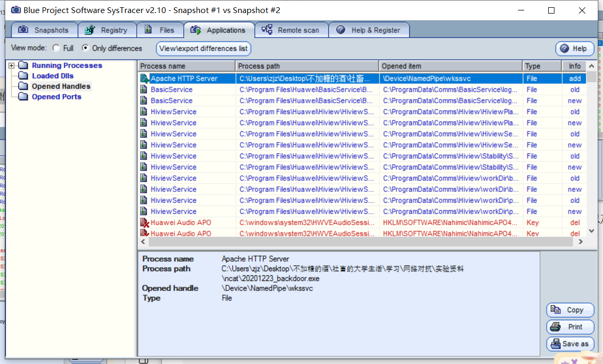Click View\export differences list button
Viewport: 603px width, 364px height.
pos(204,48)
